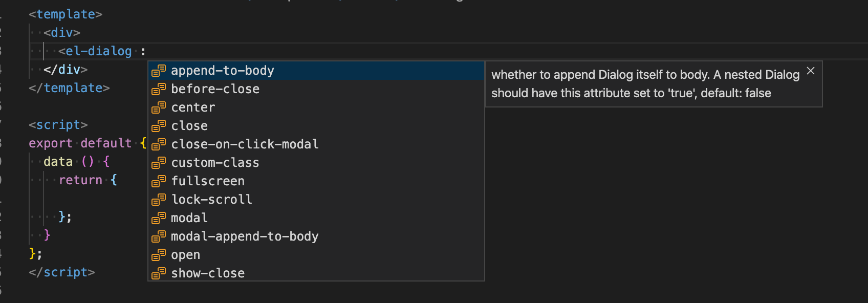The image size is (868, 303).
Task: Select the close suggestion entry
Action: (316, 126)
